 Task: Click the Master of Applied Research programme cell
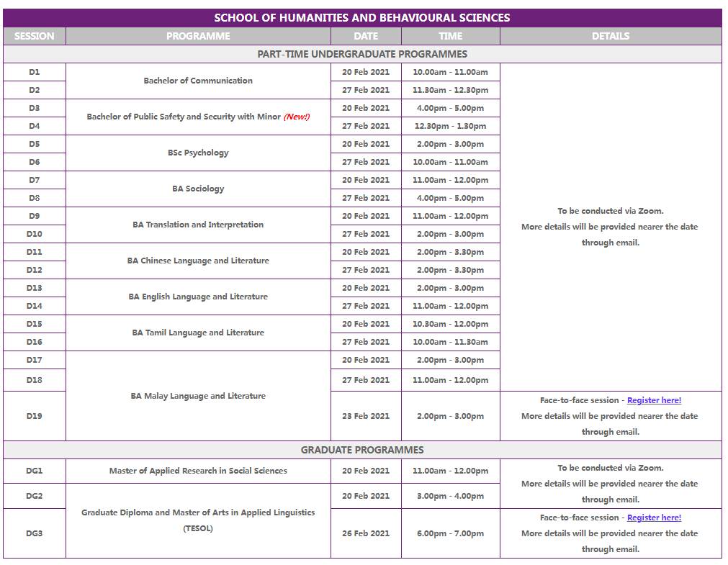197,469
